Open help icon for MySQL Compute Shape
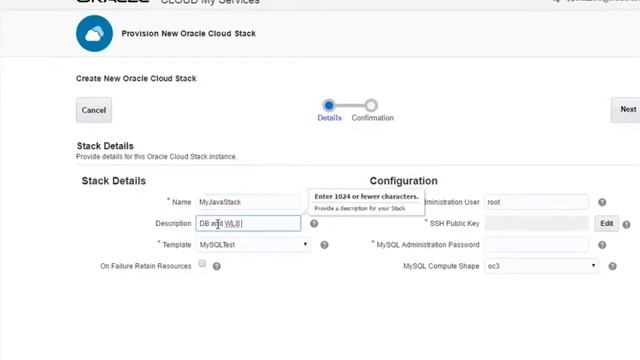 click(x=612, y=266)
